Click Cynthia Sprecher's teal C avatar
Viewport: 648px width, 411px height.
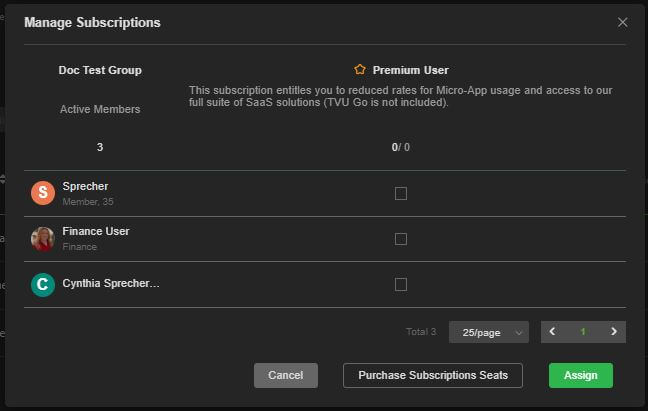[x=43, y=285]
